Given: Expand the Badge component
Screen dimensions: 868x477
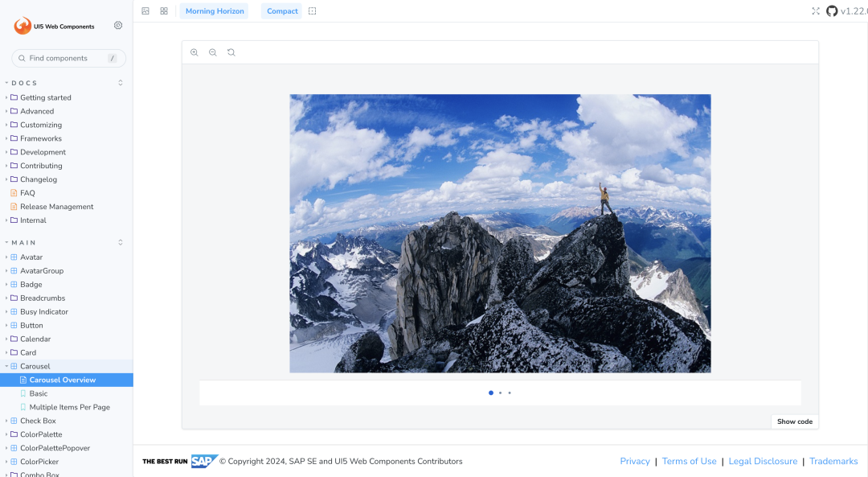Looking at the screenshot, I should click(31, 285).
